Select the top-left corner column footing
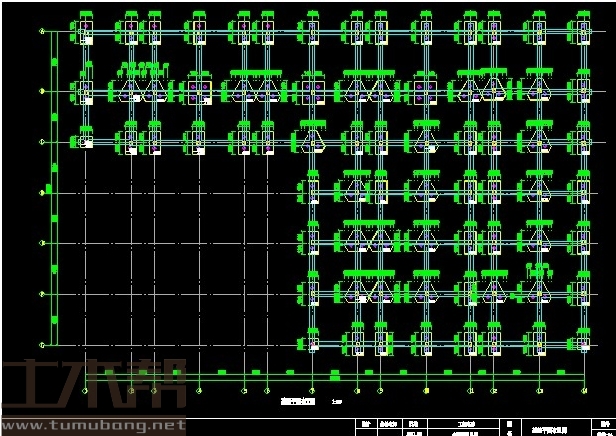The image size is (616, 436). click(85, 32)
